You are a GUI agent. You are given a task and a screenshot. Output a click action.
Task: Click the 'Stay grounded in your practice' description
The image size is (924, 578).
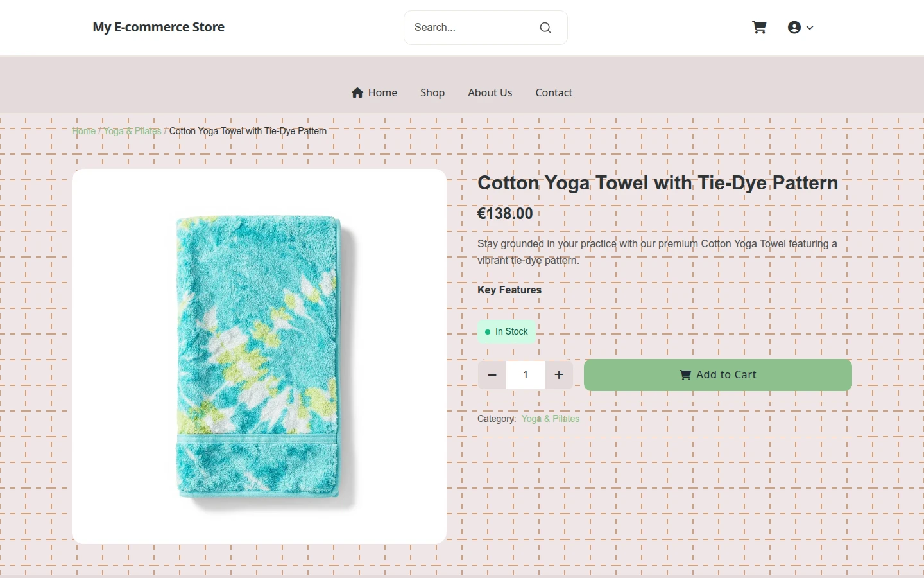click(x=657, y=252)
